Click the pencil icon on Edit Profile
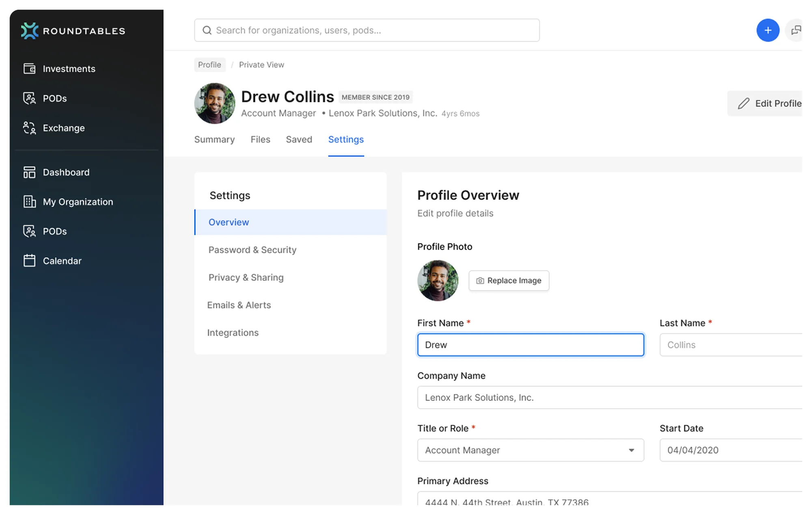Viewport: 812px width, 515px height. (x=743, y=104)
